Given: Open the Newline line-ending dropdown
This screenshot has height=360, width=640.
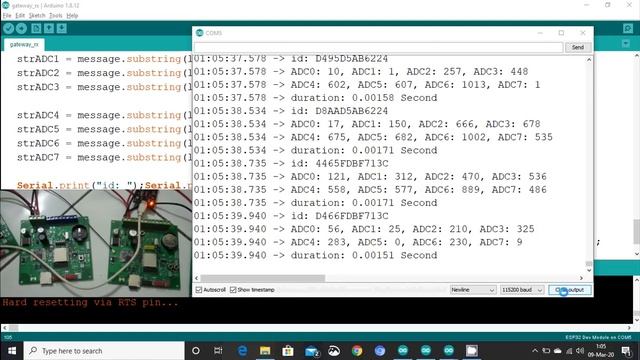Looking at the screenshot, I should [473, 290].
